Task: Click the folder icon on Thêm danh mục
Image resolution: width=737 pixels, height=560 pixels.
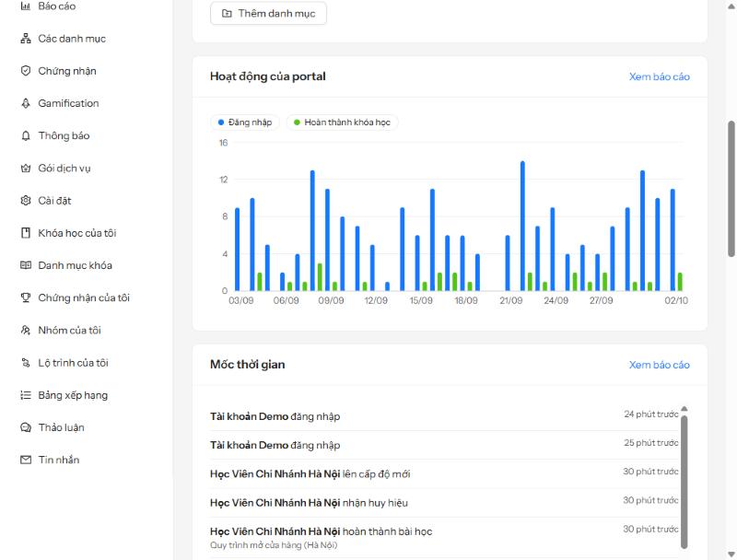Action: (x=227, y=13)
